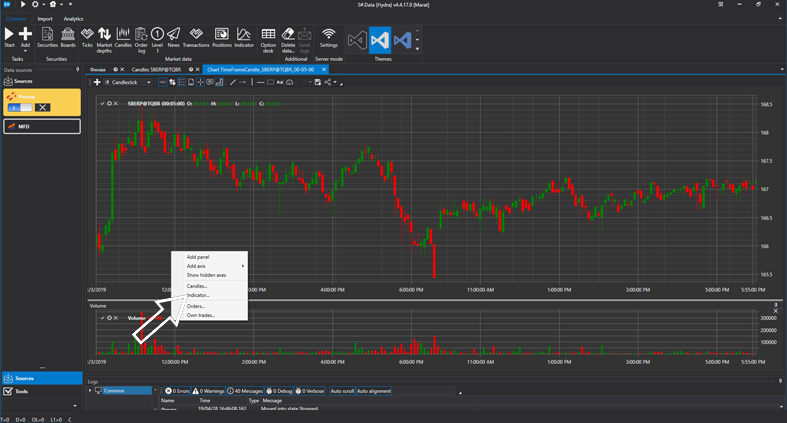The width and height of the screenshot is (787, 423).
Task: Switch to the Import ribbon tab
Action: 45,19
